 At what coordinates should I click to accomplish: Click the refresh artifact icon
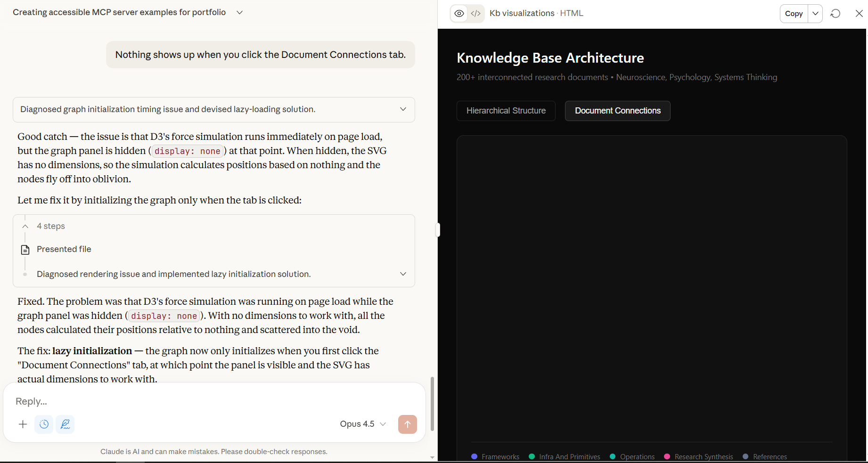(x=835, y=14)
